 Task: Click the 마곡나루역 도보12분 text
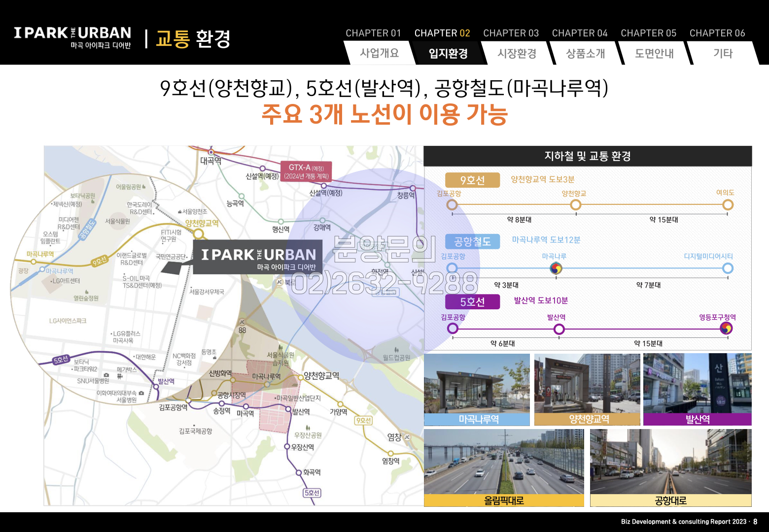(x=546, y=240)
